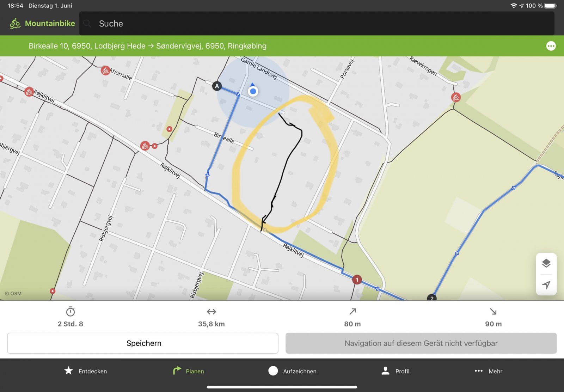Tap the bike highlight icon near Rævekrogen
Image resolution: width=564 pixels, height=392 pixels.
click(x=456, y=97)
